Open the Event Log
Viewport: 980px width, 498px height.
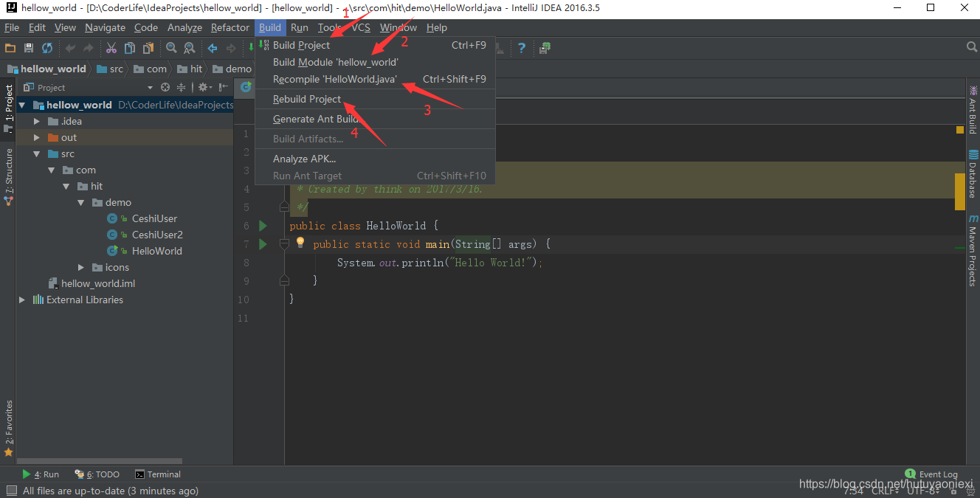click(x=931, y=474)
